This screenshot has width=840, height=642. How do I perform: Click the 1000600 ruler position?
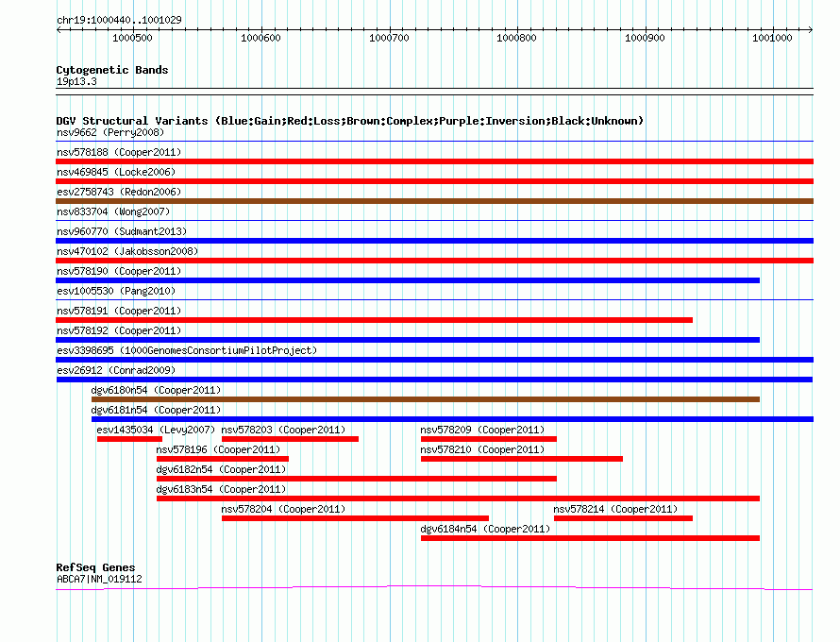[260, 38]
